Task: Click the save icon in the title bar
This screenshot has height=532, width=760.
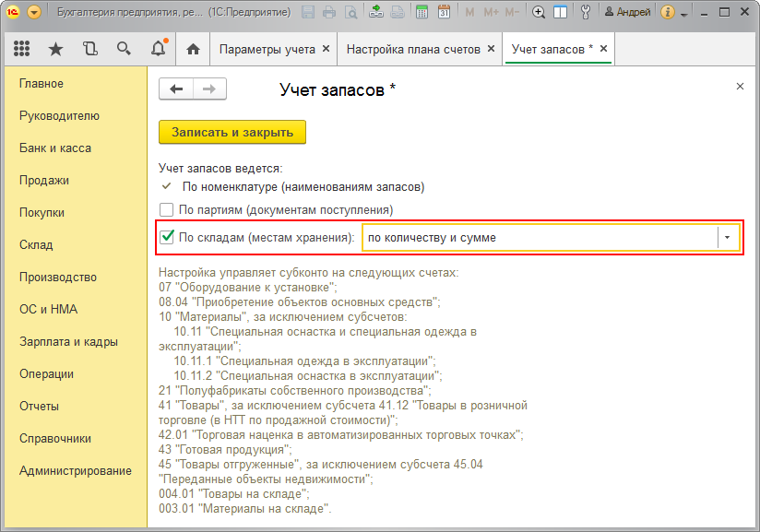Action: click(x=307, y=12)
